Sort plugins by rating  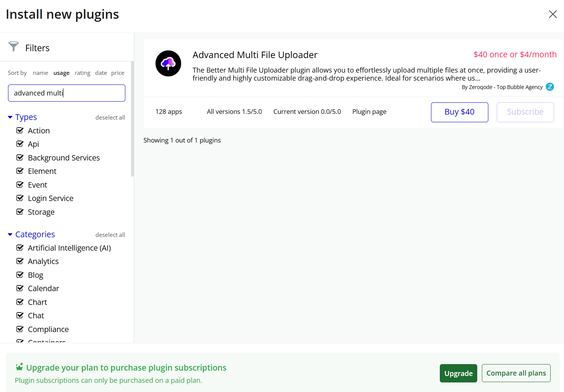tap(83, 73)
